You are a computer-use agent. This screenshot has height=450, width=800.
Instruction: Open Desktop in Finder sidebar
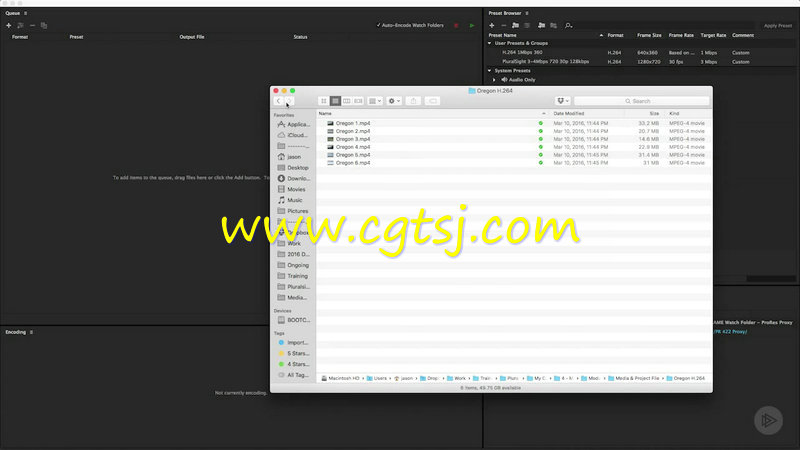click(x=293, y=168)
